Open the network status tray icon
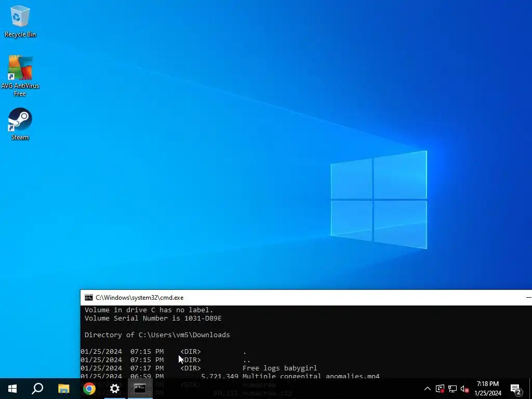Screen dimensions: 532x399 coord(453,389)
